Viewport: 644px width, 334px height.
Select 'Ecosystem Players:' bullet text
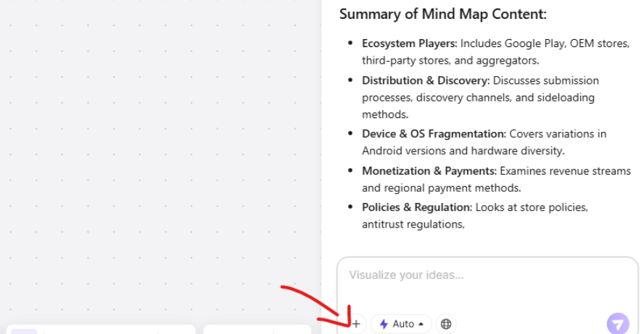click(409, 43)
